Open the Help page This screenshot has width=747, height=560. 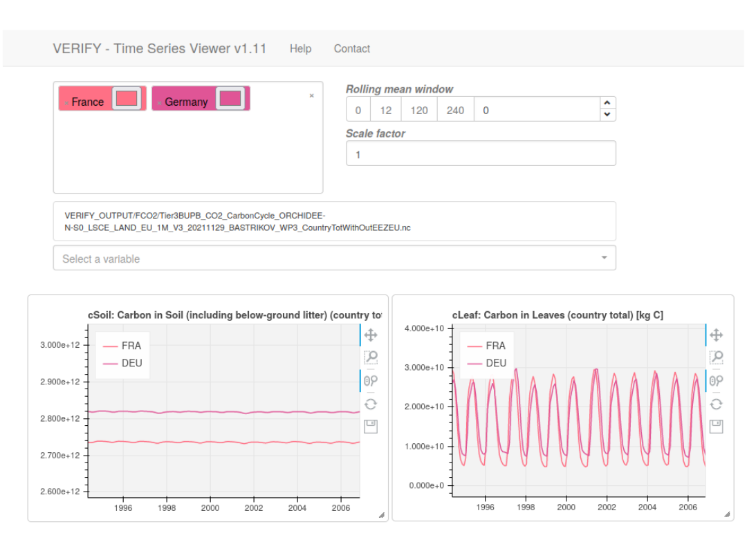pos(301,48)
